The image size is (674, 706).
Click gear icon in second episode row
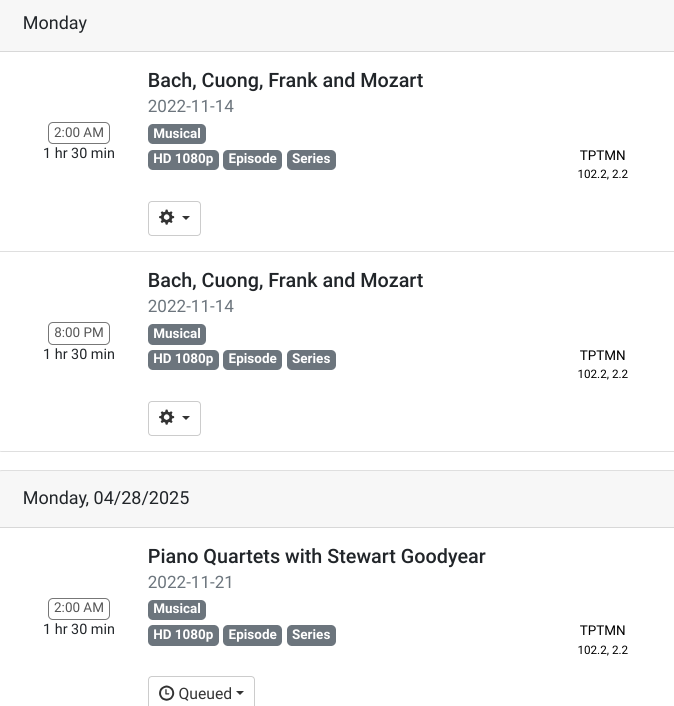[166, 418]
